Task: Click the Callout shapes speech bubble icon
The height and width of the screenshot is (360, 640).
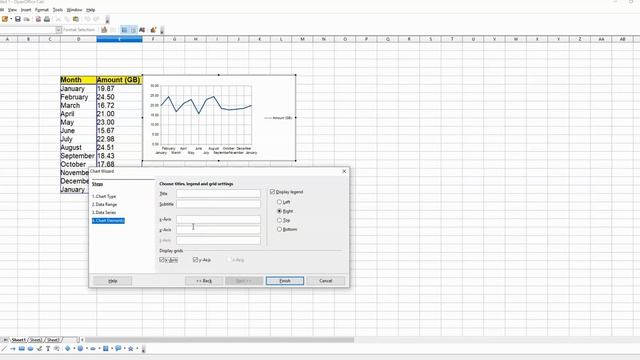Action: [x=118, y=349]
